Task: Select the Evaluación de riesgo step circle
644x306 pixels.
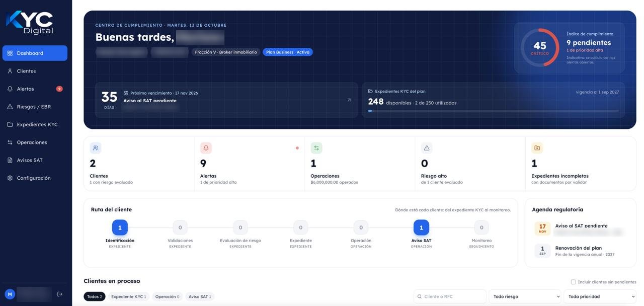Action: (240, 227)
